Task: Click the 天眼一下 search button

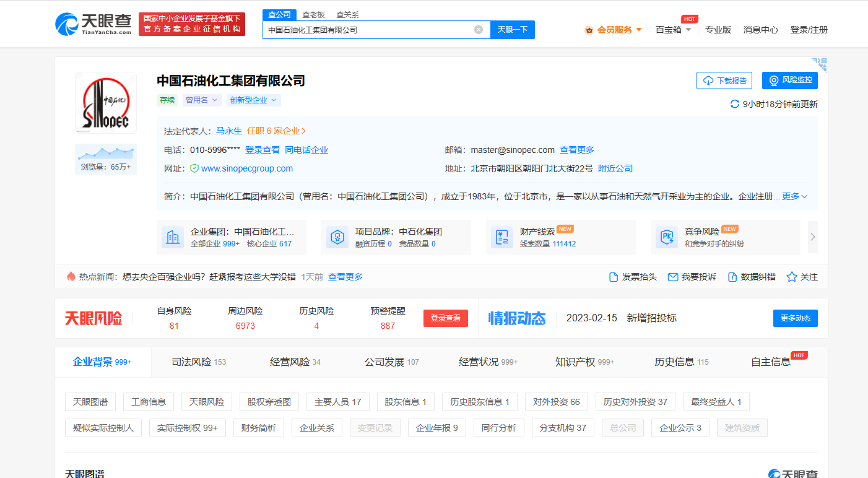Action: pyautogui.click(x=513, y=30)
